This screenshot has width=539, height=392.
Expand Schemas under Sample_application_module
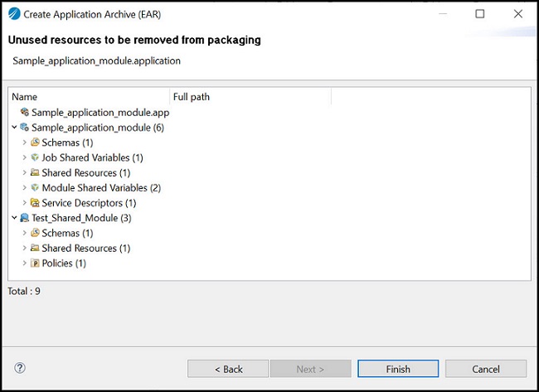click(24, 143)
